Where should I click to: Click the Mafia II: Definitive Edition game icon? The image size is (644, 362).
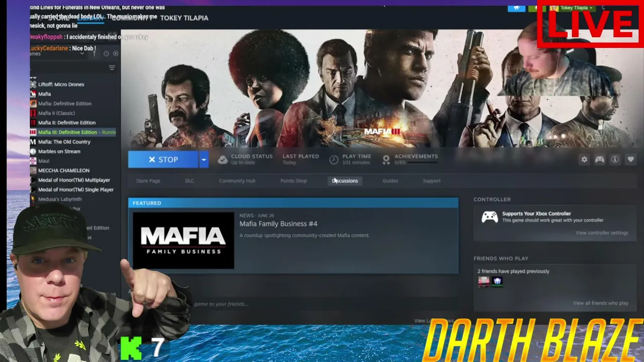tap(33, 123)
